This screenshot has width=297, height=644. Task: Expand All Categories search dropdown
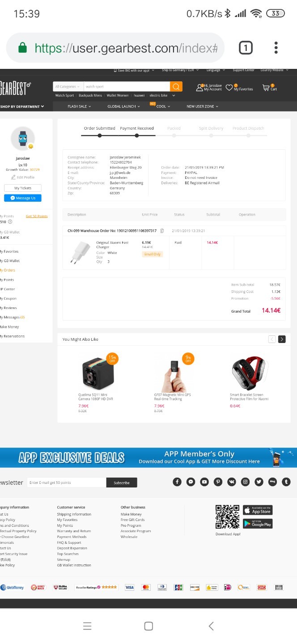click(68, 86)
